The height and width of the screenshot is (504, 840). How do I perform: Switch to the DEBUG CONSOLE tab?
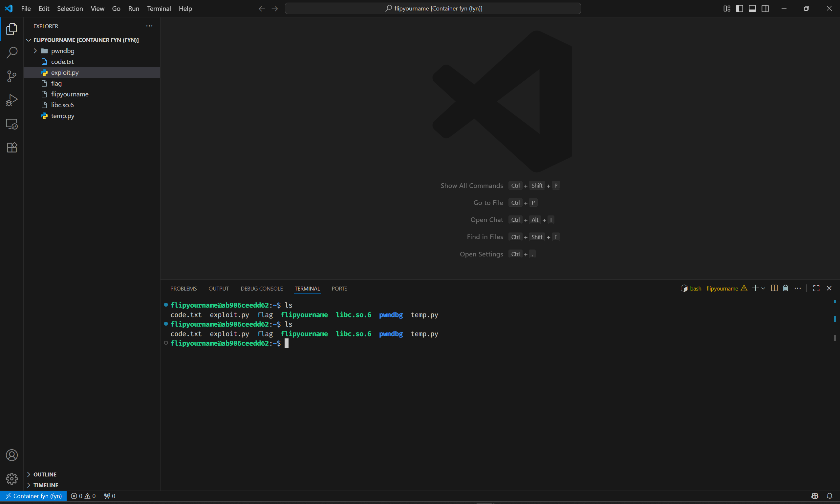pyautogui.click(x=261, y=289)
